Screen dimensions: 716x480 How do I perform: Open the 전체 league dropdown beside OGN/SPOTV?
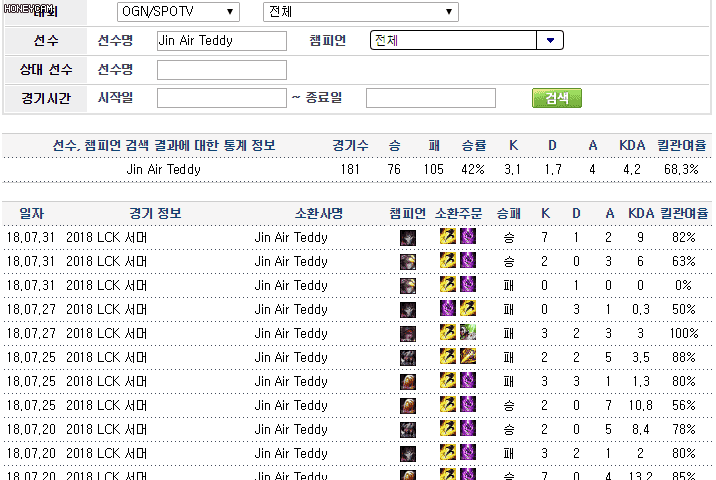pyautogui.click(x=361, y=12)
